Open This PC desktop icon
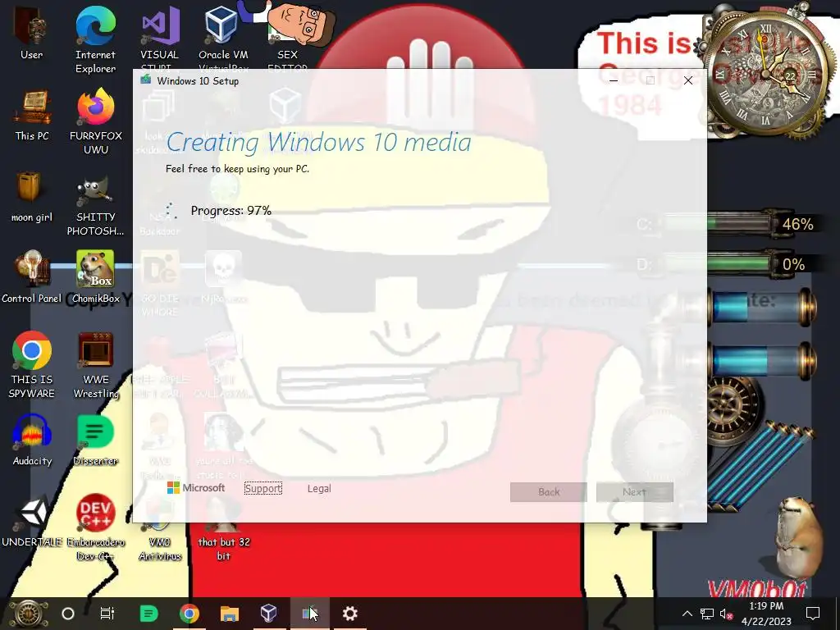This screenshot has width=840, height=630. pos(32,115)
